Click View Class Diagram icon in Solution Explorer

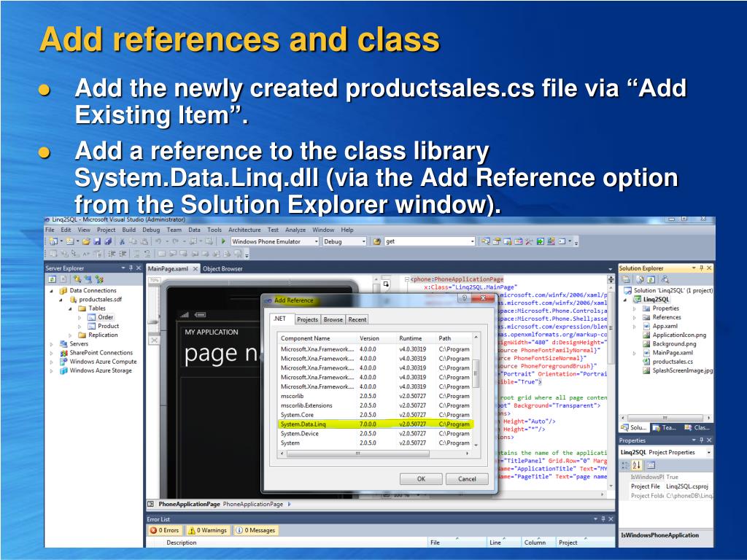click(665, 280)
